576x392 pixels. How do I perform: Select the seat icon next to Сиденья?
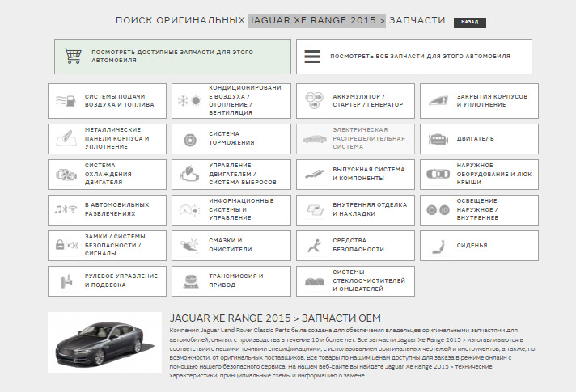pyautogui.click(x=438, y=247)
